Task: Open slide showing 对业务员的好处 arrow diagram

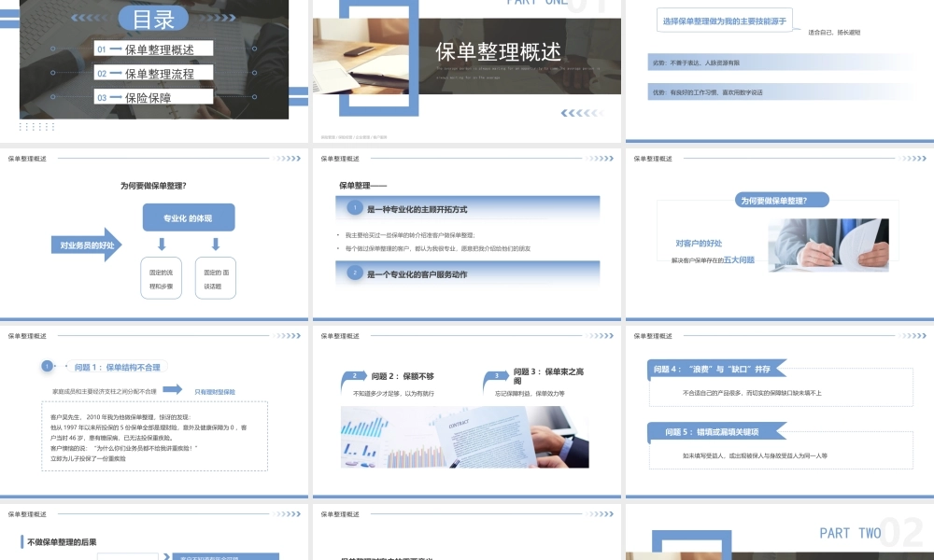Action: 154,234
